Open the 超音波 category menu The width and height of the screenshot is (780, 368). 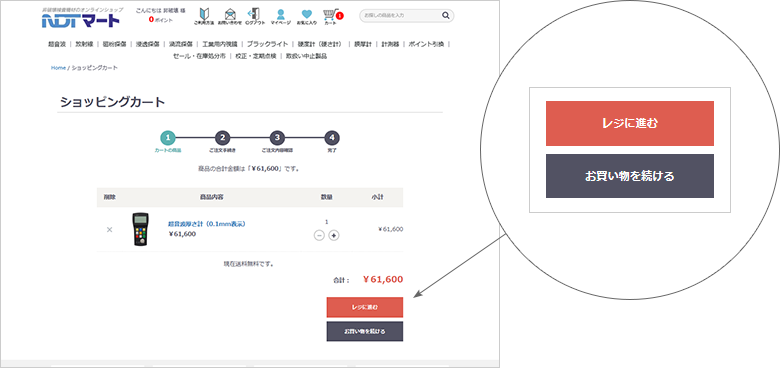click(x=57, y=44)
